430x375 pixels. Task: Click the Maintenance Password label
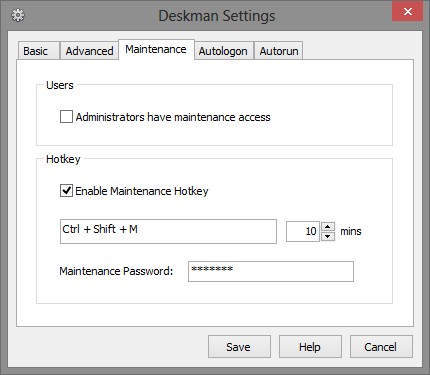click(116, 271)
